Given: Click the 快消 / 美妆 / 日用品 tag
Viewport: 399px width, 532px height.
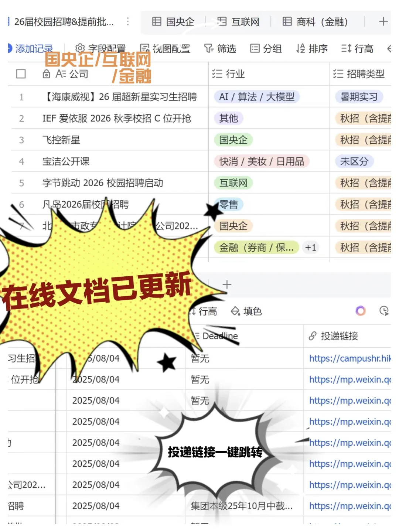Looking at the screenshot, I should coord(262,161).
